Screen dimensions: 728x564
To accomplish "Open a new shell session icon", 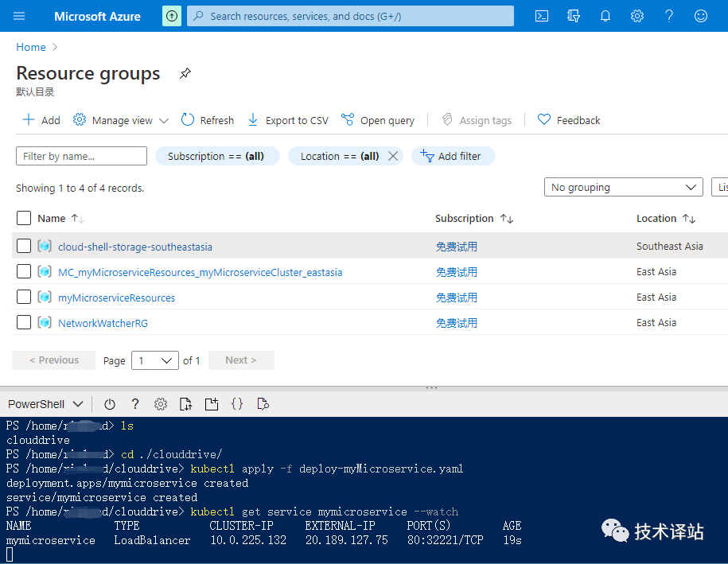I will pyautogui.click(x=212, y=404).
